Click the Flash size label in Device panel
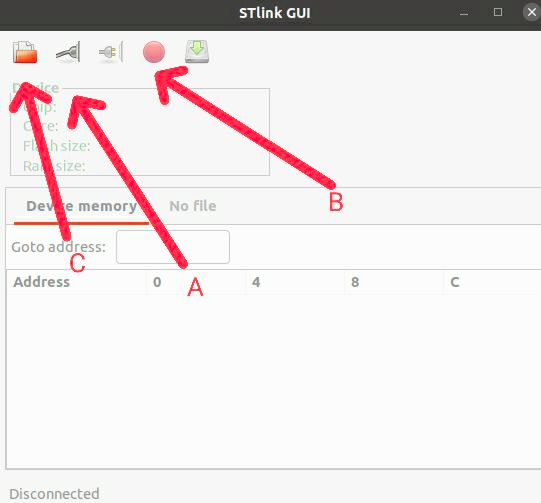Image resolution: width=541 pixels, height=503 pixels. click(x=57, y=146)
